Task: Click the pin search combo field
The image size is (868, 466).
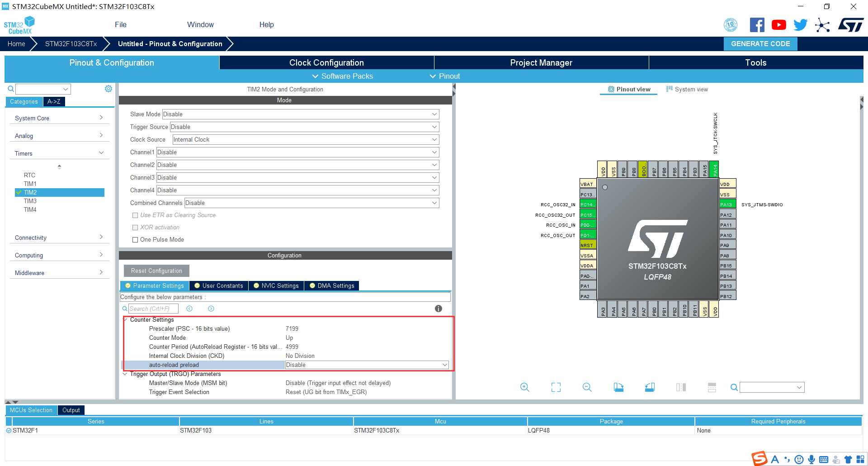Action: (x=772, y=387)
